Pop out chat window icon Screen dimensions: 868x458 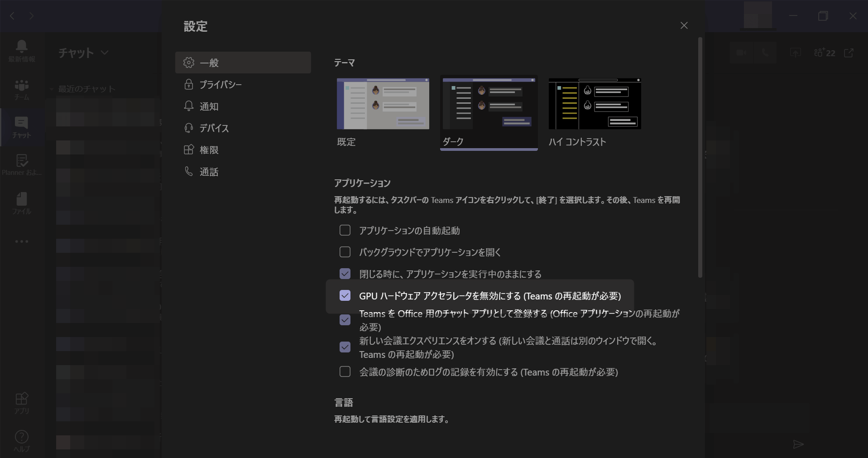click(x=849, y=53)
